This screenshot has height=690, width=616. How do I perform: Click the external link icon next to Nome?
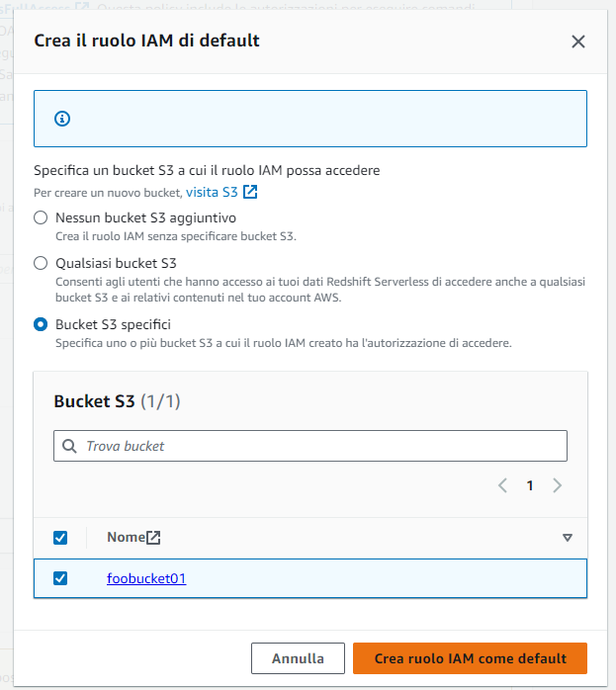(x=153, y=538)
